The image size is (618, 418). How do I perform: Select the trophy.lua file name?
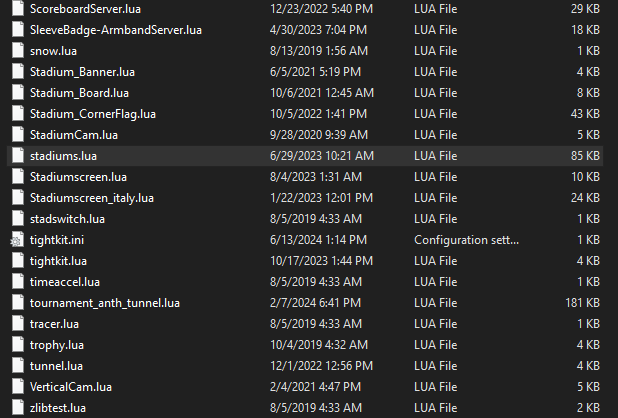pyautogui.click(x=57, y=345)
